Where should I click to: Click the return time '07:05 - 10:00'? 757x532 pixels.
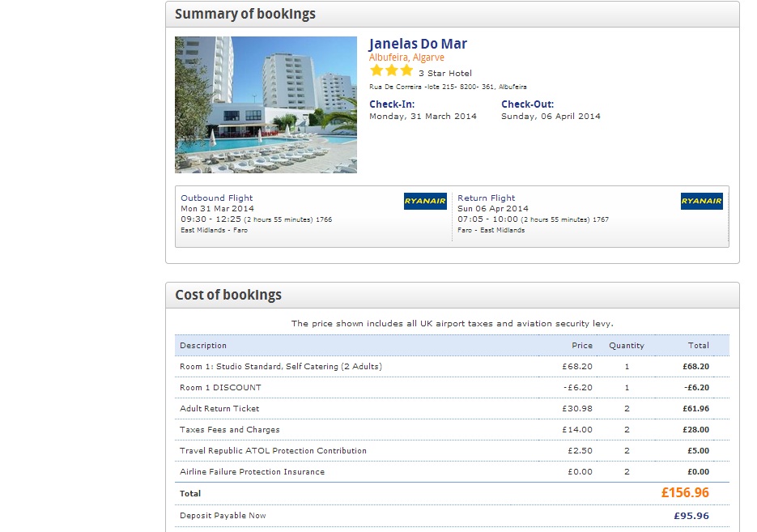point(487,219)
